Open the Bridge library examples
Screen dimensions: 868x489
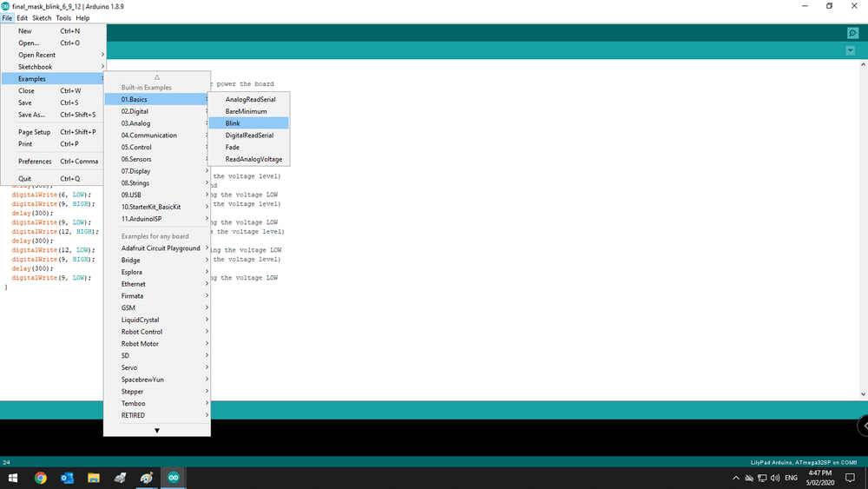click(156, 261)
